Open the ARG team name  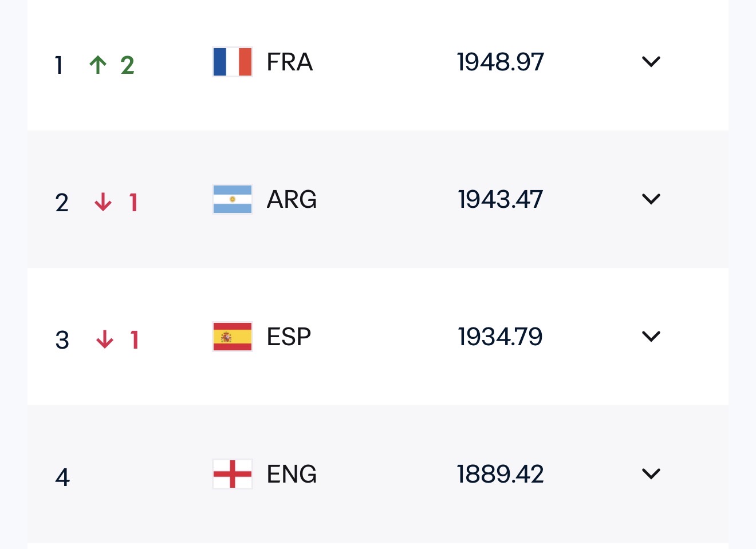pos(292,199)
